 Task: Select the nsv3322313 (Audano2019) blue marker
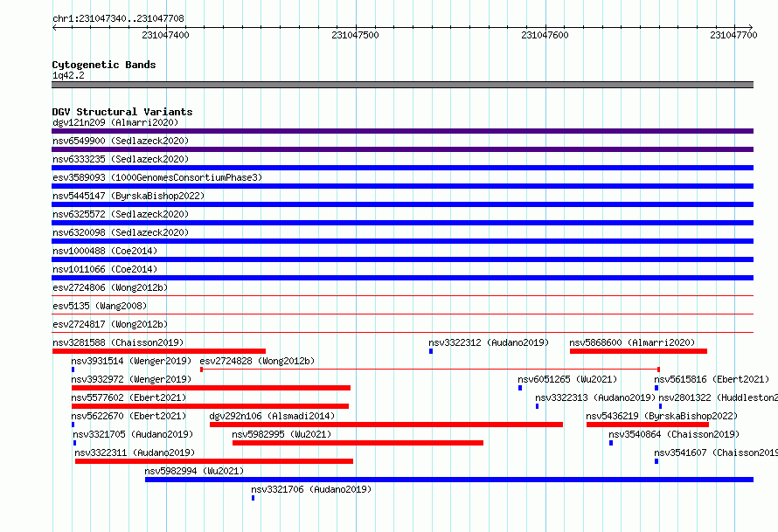tap(537, 406)
